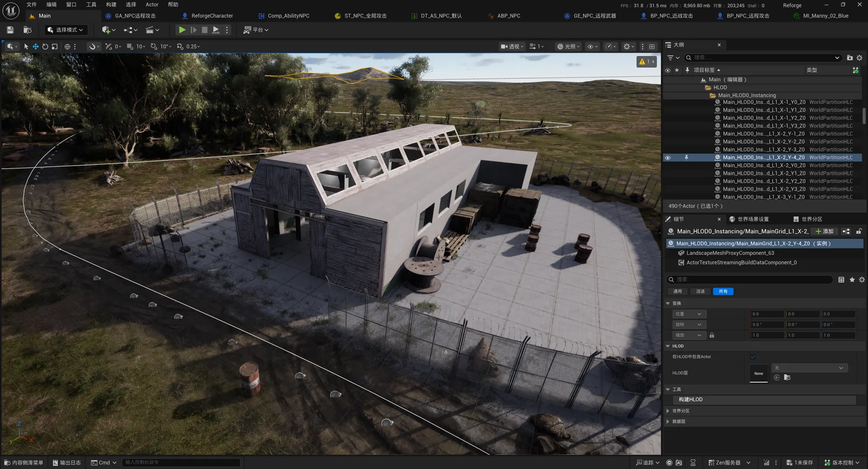Click the yellow warning indicator in viewport
Image resolution: width=868 pixels, height=469 pixels.
tap(646, 61)
